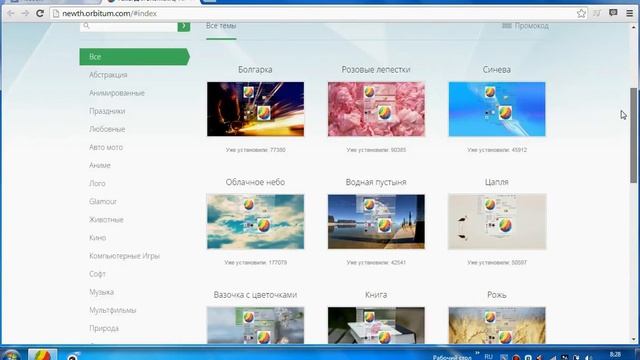
Task: Click the browser back arrow
Action: (x=11, y=13)
